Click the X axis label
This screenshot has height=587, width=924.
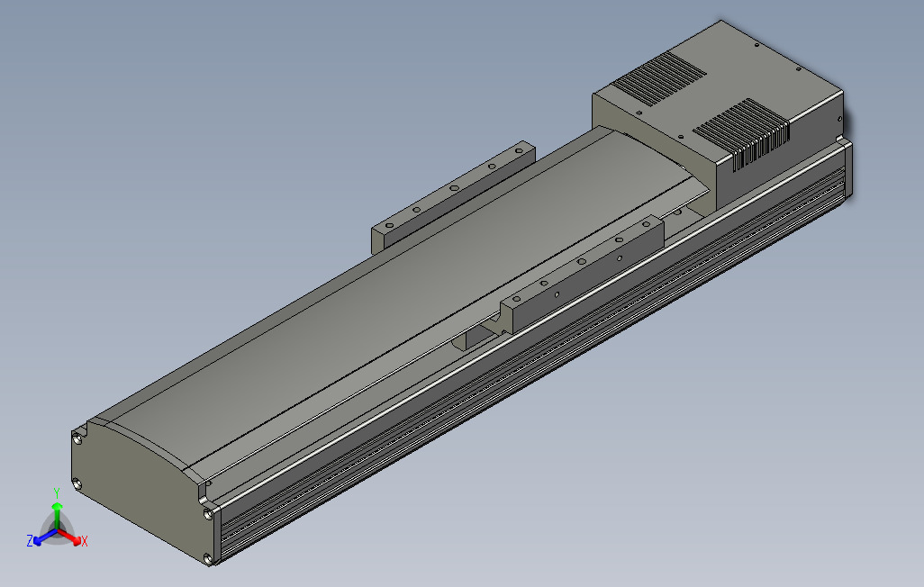tap(85, 541)
